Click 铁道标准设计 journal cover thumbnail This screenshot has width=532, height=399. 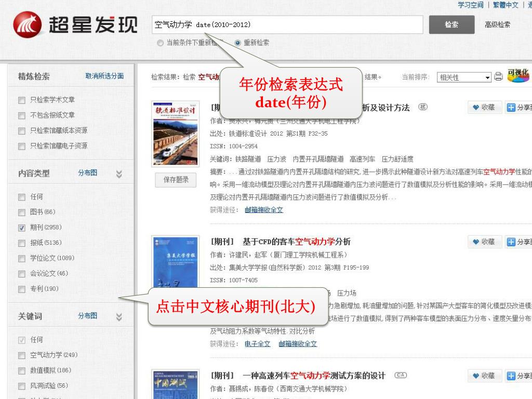(176, 134)
